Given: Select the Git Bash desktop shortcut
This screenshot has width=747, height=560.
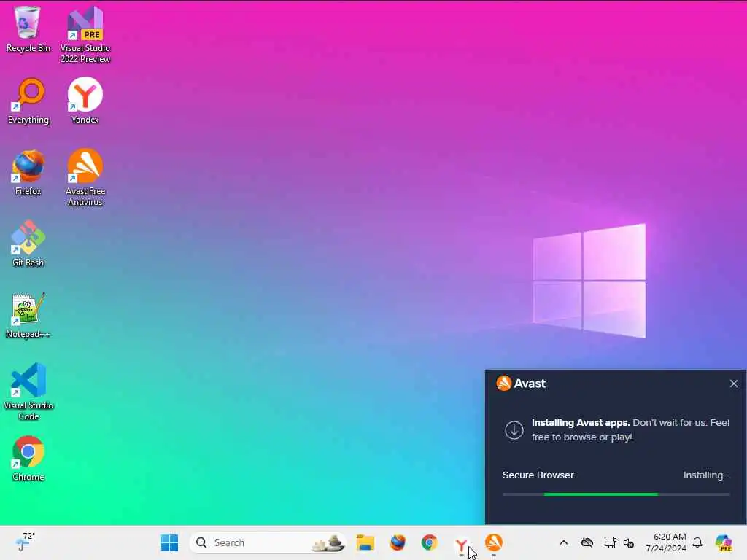Looking at the screenshot, I should pos(28,244).
